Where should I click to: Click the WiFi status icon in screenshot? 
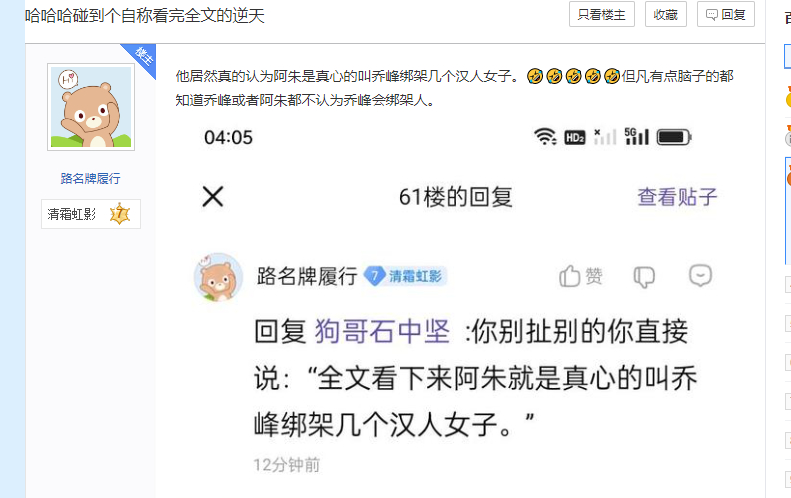(545, 137)
